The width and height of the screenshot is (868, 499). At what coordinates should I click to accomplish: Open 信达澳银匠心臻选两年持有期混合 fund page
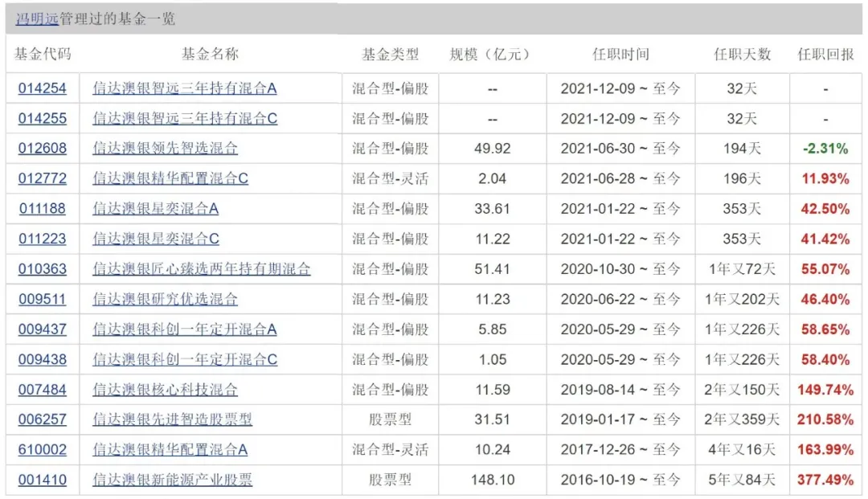202,269
